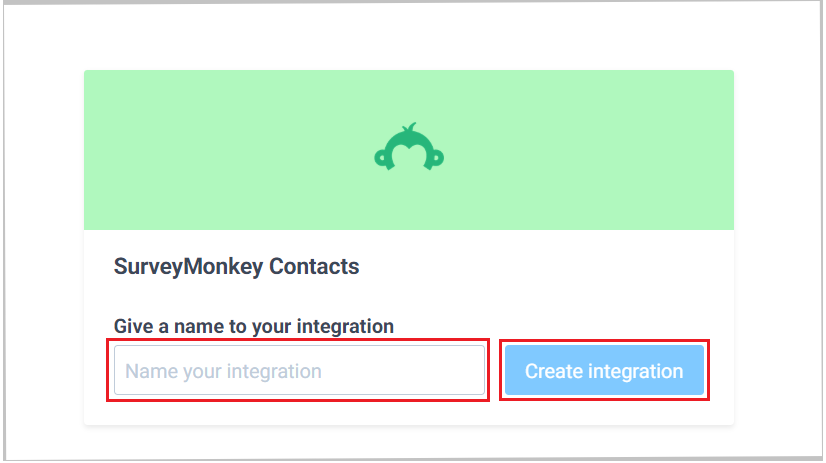Place cursor in the Name your integration field

tap(299, 371)
